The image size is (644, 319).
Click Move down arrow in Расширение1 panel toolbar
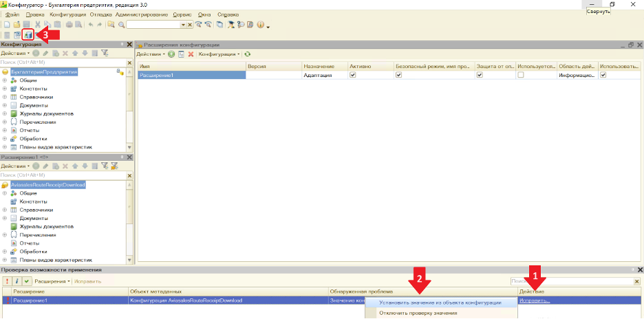[85, 166]
